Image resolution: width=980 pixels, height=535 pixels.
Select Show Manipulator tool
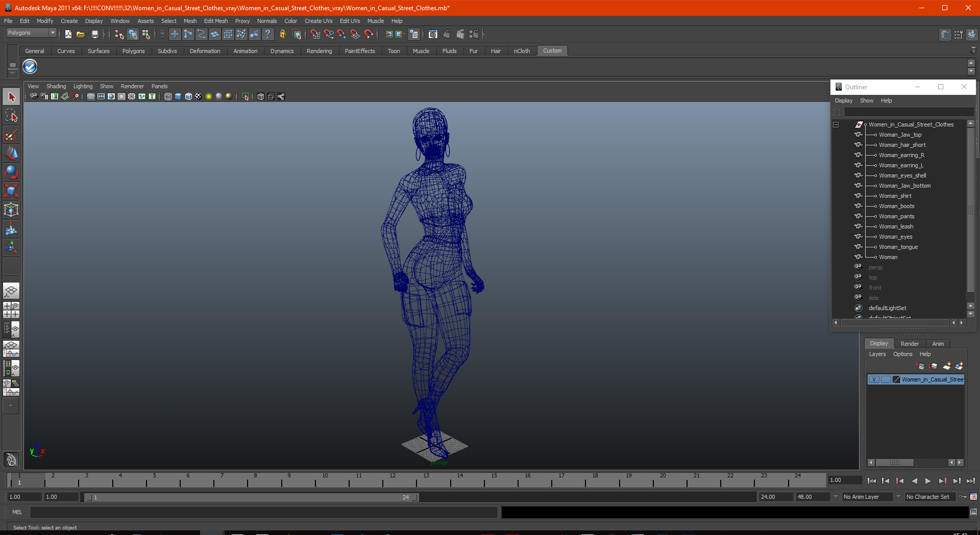[11, 247]
